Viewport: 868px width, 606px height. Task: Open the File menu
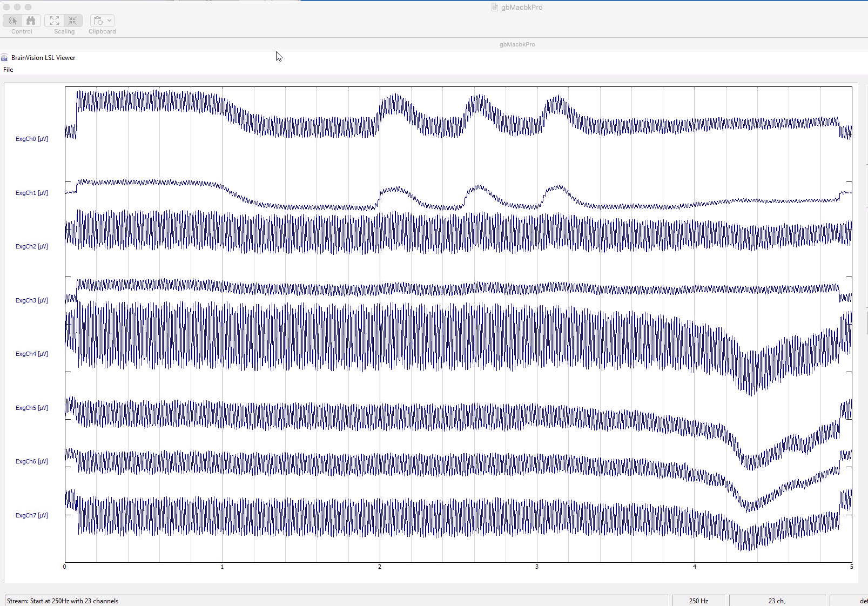click(8, 69)
